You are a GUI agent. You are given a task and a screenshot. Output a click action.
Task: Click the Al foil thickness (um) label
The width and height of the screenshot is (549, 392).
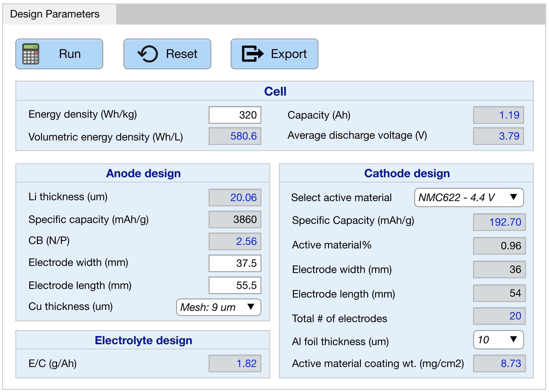coord(340,342)
